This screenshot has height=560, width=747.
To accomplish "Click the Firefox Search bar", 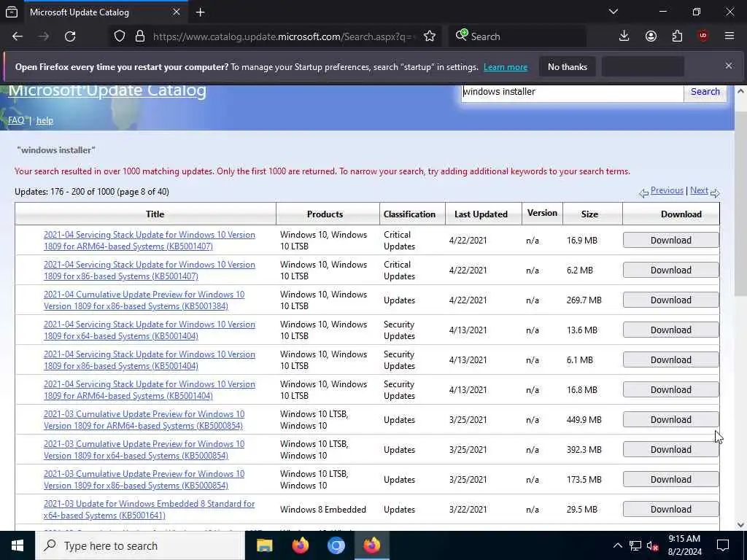I will (517, 36).
